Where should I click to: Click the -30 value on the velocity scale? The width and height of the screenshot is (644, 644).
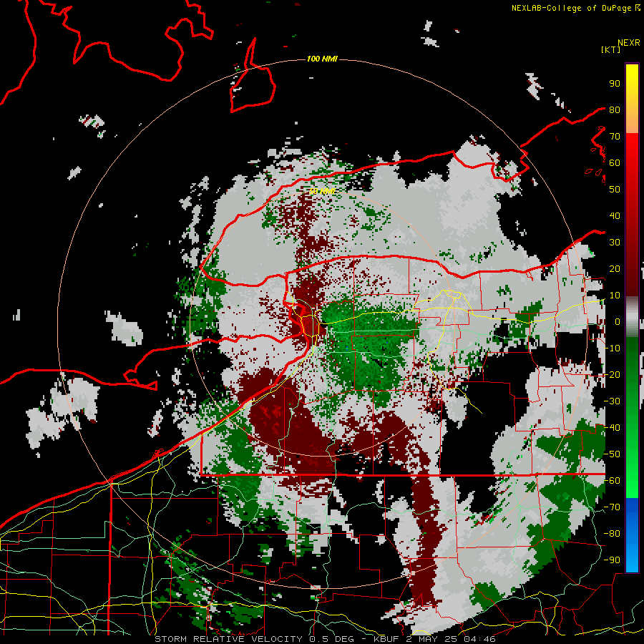tap(613, 401)
